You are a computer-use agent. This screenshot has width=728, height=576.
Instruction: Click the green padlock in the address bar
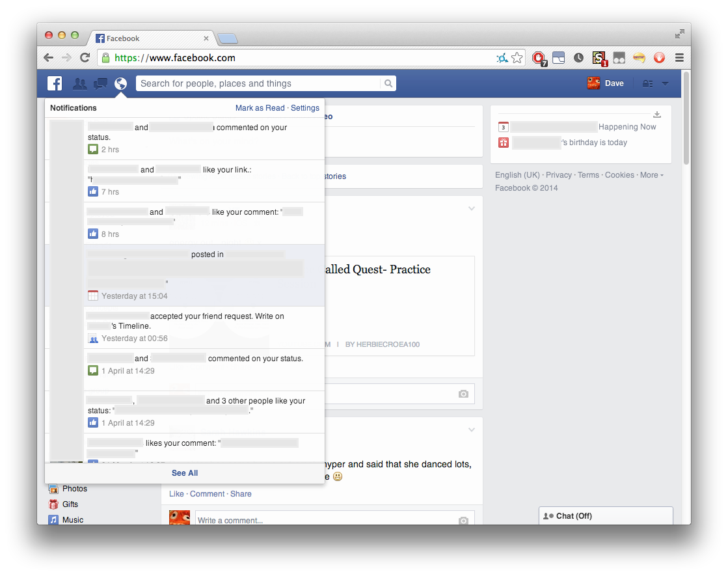coord(106,57)
